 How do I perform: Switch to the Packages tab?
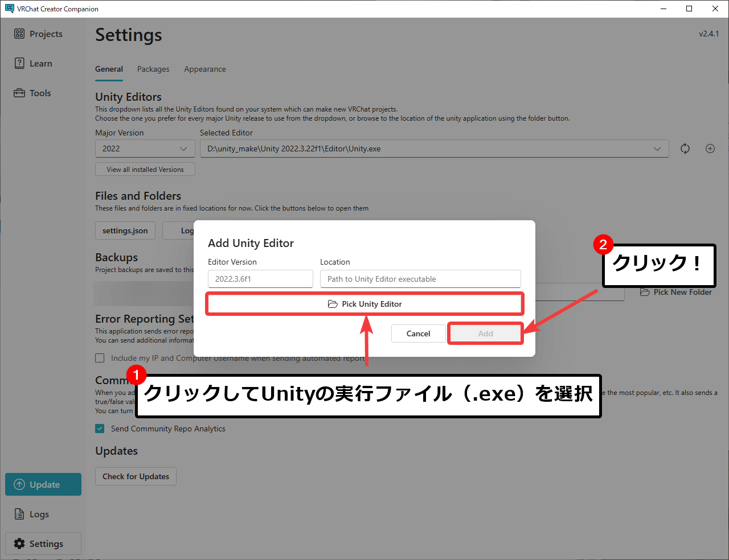coord(153,69)
